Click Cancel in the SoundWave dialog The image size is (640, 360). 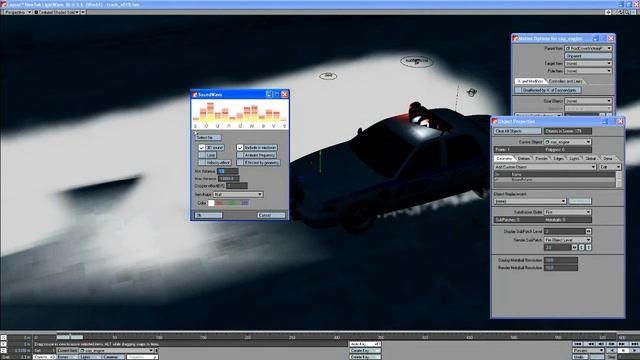[x=271, y=215]
